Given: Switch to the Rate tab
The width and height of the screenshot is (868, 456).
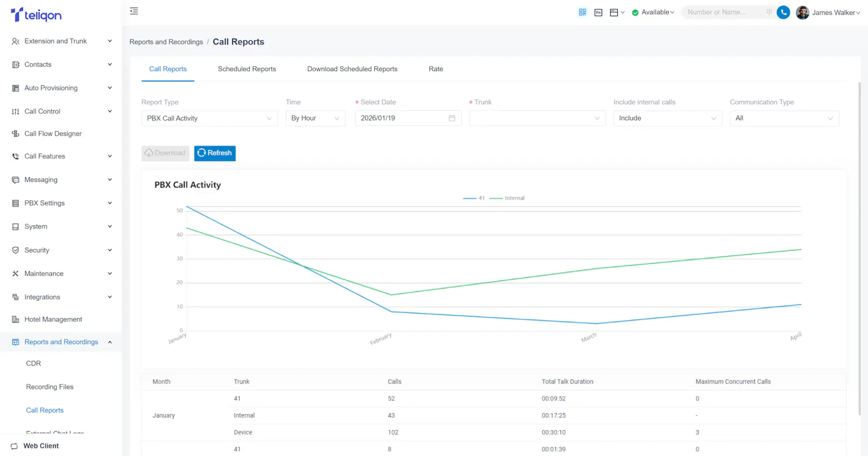Looking at the screenshot, I should [x=436, y=69].
